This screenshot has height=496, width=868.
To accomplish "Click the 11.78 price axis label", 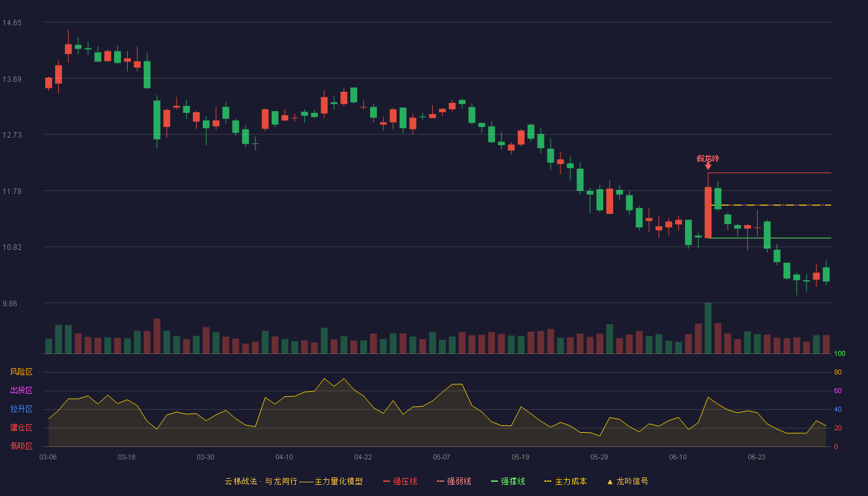I will pos(12,192).
